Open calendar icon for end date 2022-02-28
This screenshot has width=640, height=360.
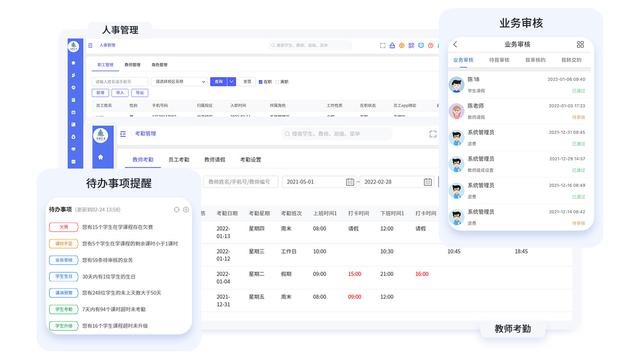[428, 182]
